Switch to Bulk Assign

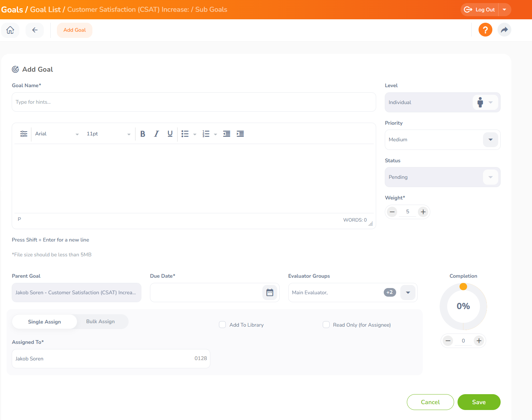[100, 321]
